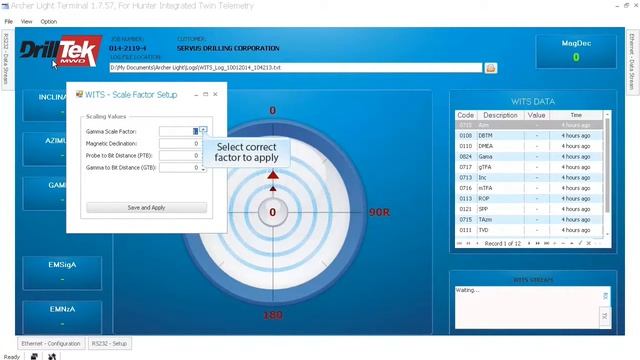This screenshot has height=360, width=640.
Task: Delete record with the minus navigator icon
Action: click(563, 243)
